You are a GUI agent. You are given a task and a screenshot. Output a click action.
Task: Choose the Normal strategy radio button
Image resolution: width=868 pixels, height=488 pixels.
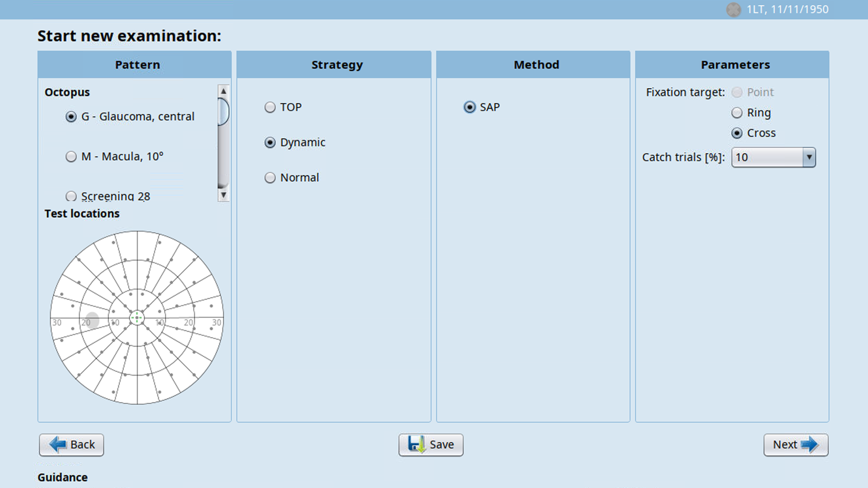pyautogui.click(x=270, y=177)
